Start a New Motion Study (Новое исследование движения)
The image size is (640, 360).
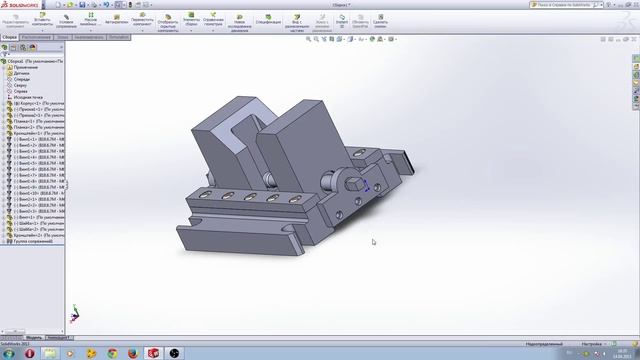click(x=240, y=24)
